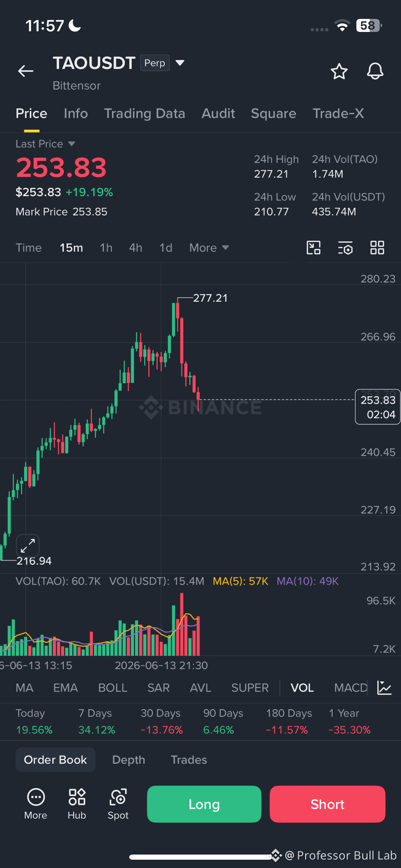The image size is (401, 868).
Task: Select 1d chart interval
Action: 166,248
